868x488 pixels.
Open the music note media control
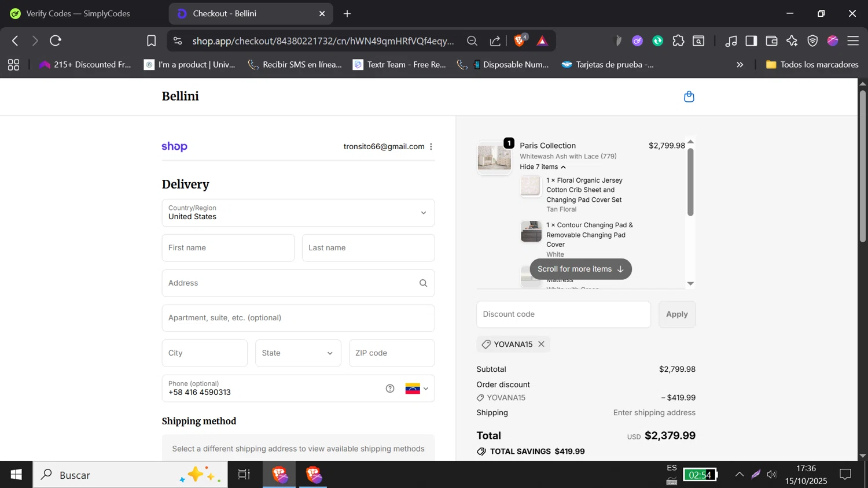pyautogui.click(x=731, y=40)
